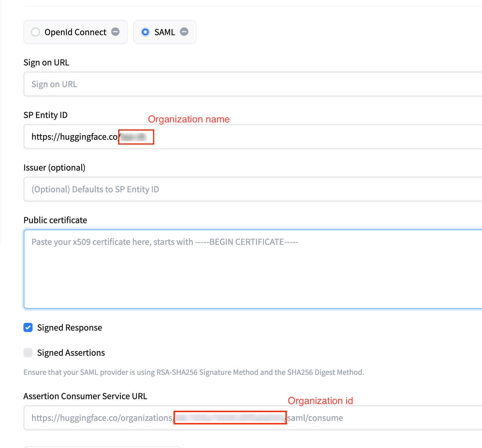This screenshot has height=448, width=482.
Task: Select the OpenId Connect radio button
Action: 35,32
